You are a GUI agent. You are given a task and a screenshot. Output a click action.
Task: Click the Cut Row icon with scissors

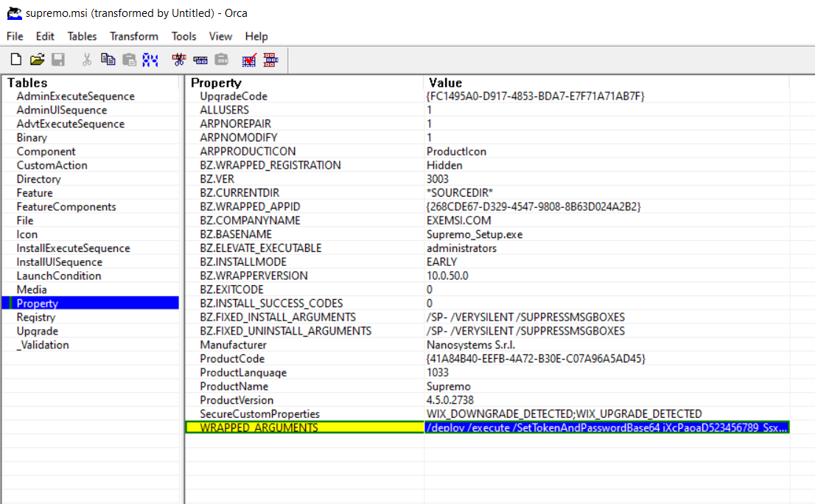tap(179, 60)
